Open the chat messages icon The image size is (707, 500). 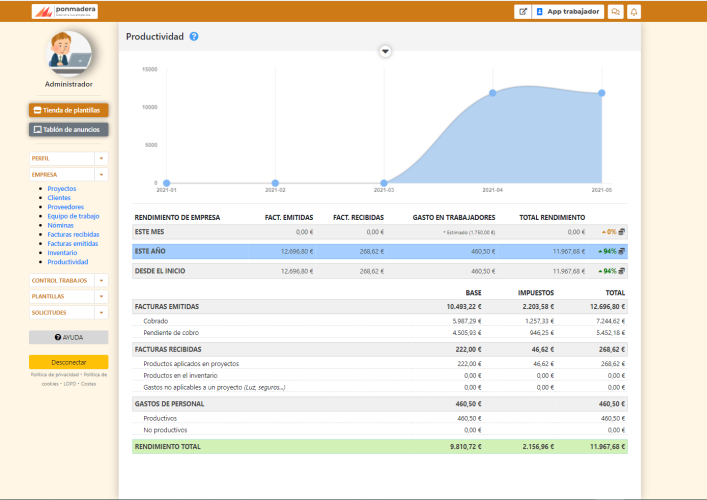pyautogui.click(x=616, y=12)
